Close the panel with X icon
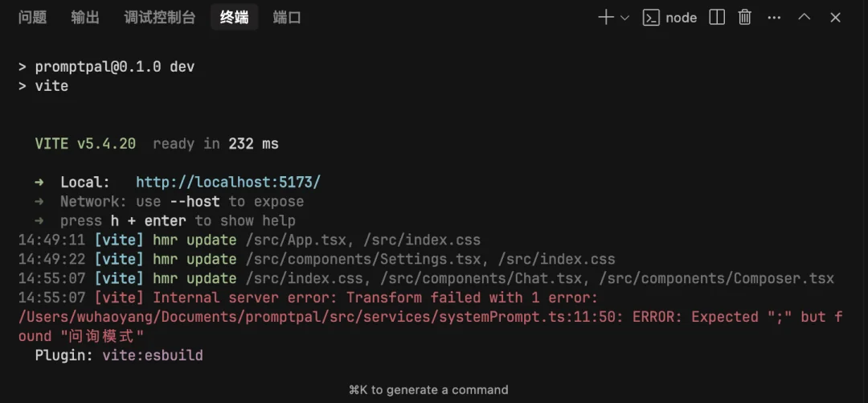Screen dimensions: 868x403 pyautogui.click(x=835, y=18)
